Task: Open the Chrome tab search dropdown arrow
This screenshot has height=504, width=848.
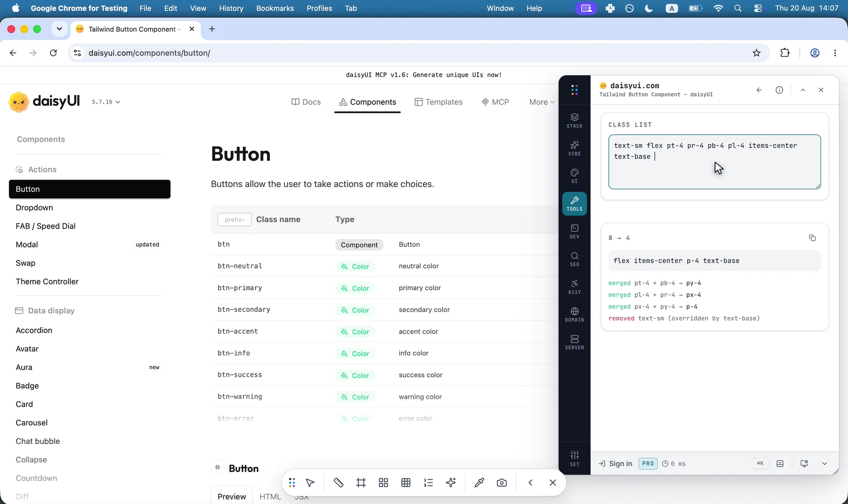Action: click(x=59, y=29)
